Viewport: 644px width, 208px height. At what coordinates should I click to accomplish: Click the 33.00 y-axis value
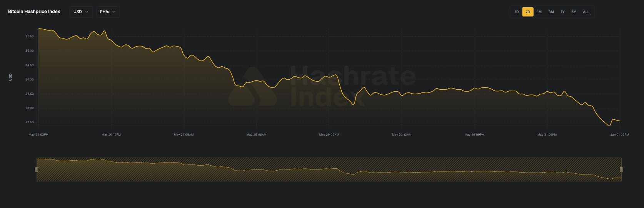(30, 108)
